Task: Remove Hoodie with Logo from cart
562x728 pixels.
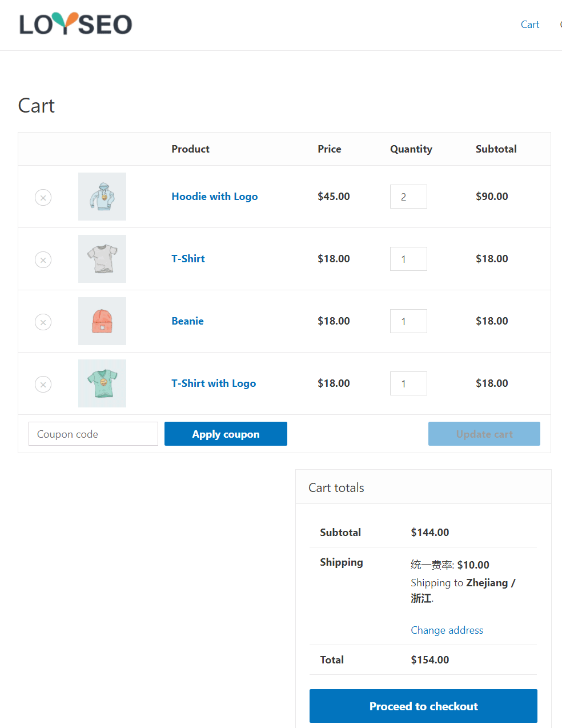Action: coord(43,197)
